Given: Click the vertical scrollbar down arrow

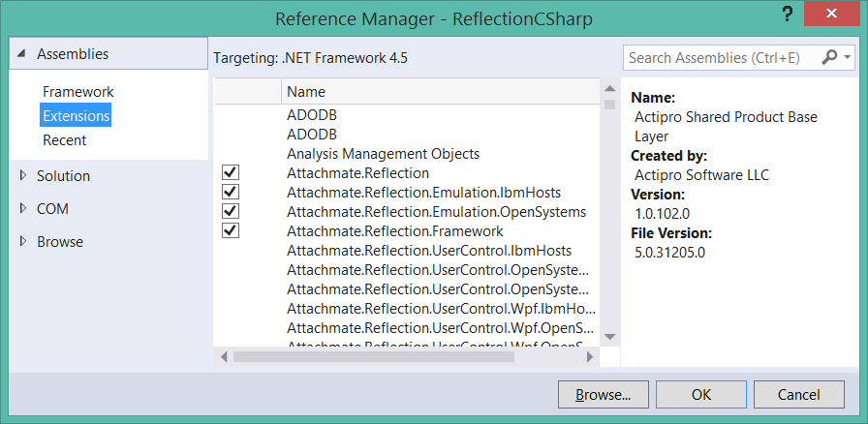Looking at the screenshot, I should [x=609, y=337].
